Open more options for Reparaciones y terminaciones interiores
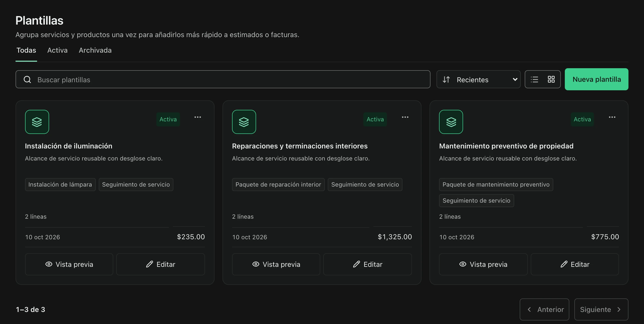The image size is (644, 324). pyautogui.click(x=405, y=117)
